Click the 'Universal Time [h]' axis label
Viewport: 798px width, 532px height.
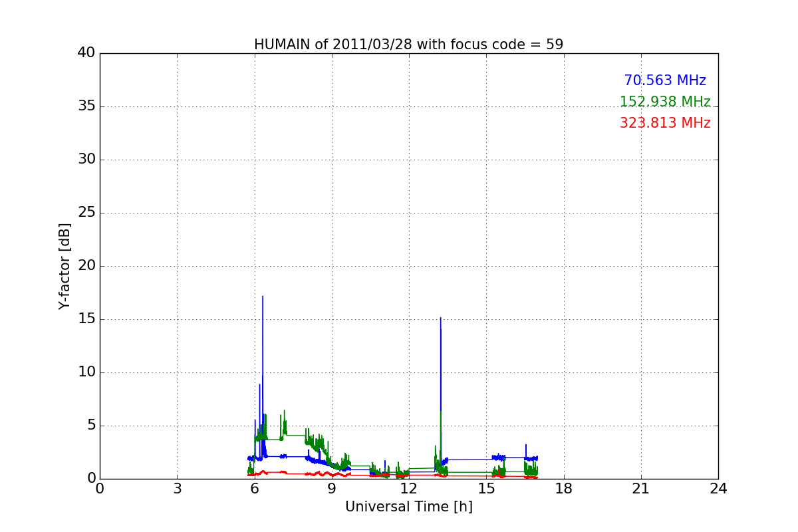409,507
